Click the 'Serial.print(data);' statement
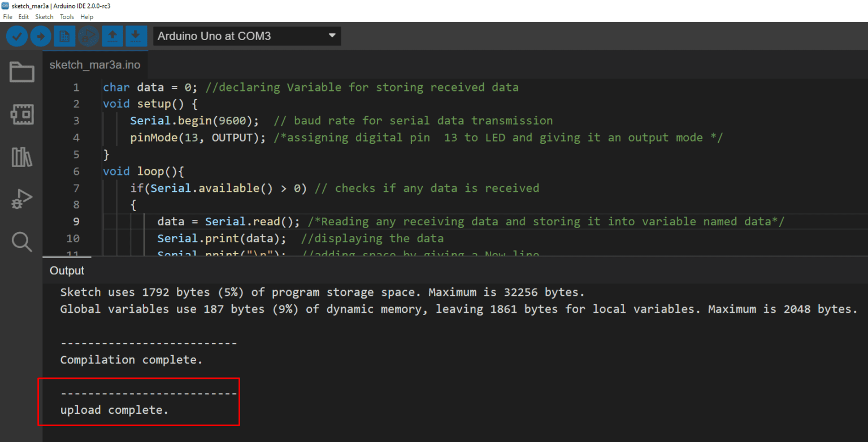The width and height of the screenshot is (868, 442). tap(222, 239)
